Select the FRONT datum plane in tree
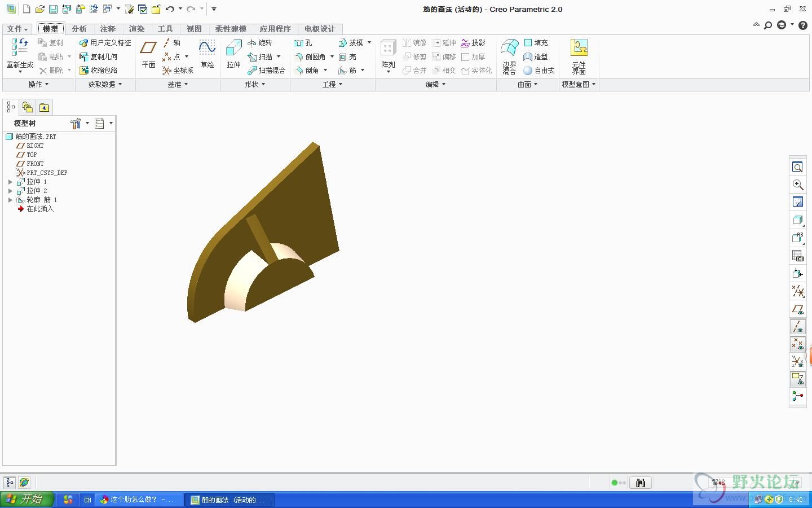This screenshot has width=812, height=508. click(30, 164)
